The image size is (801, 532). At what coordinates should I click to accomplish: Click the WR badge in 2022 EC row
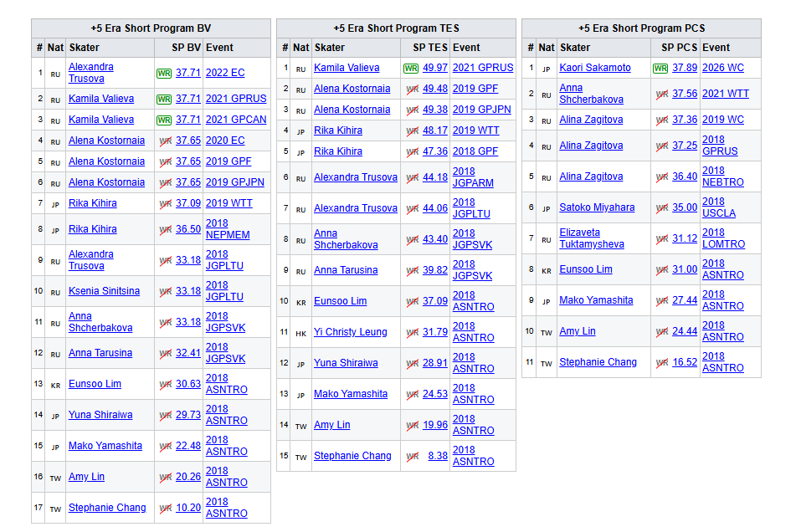point(164,73)
